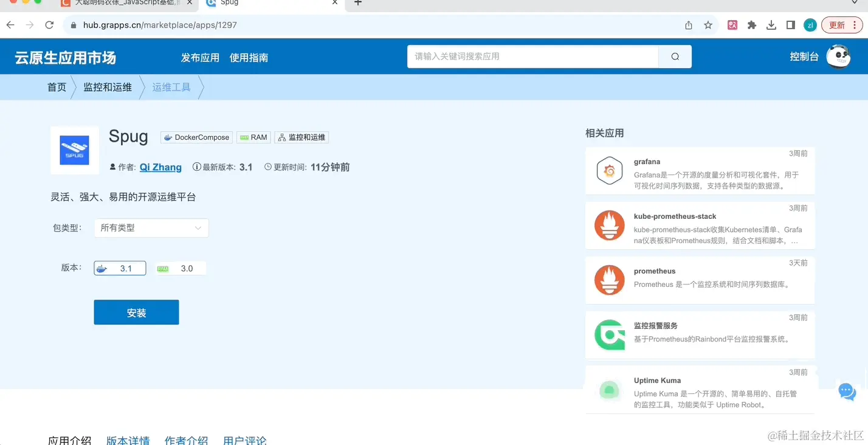Open the Chrome extensions puzzle icon
868x445 pixels.
pyautogui.click(x=752, y=25)
